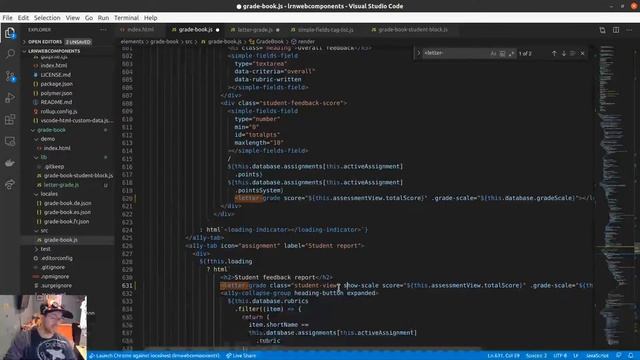Viewport: 640px width, 360px height.
Task: Click the line and column indicator
Action: (x=503, y=356)
